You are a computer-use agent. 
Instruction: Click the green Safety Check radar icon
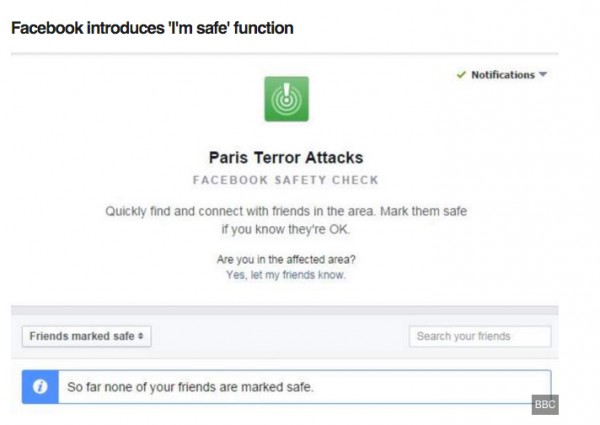(286, 100)
